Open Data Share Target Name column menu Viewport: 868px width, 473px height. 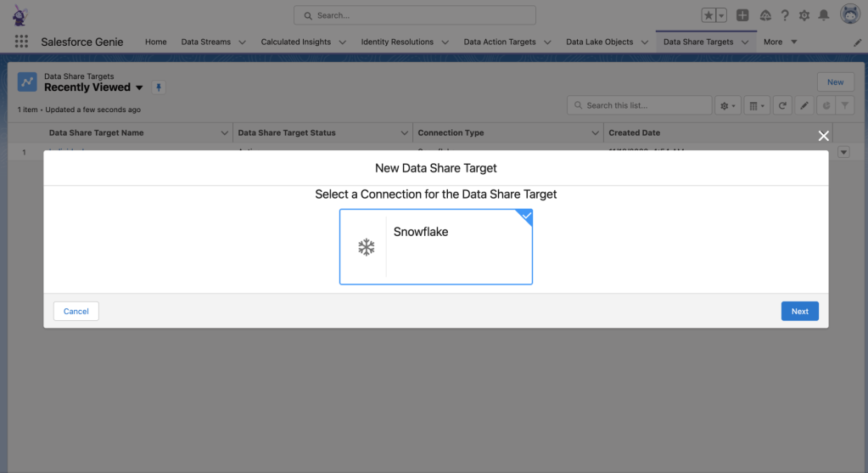click(x=224, y=133)
